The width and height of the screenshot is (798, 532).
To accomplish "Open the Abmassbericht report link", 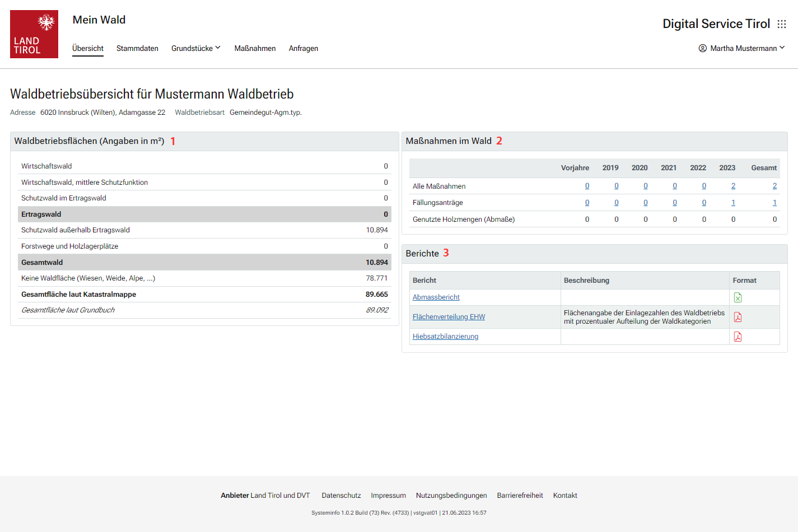I will pyautogui.click(x=436, y=297).
